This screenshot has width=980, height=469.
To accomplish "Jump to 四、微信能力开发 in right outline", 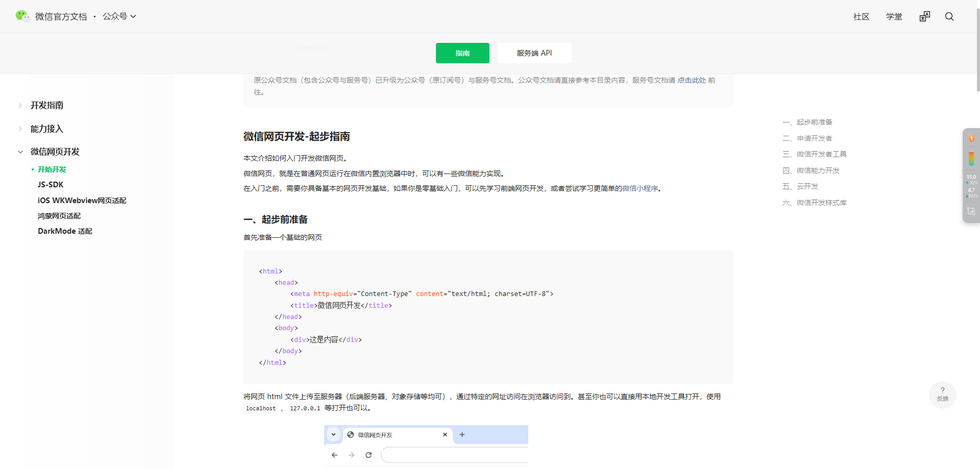I will (x=811, y=170).
